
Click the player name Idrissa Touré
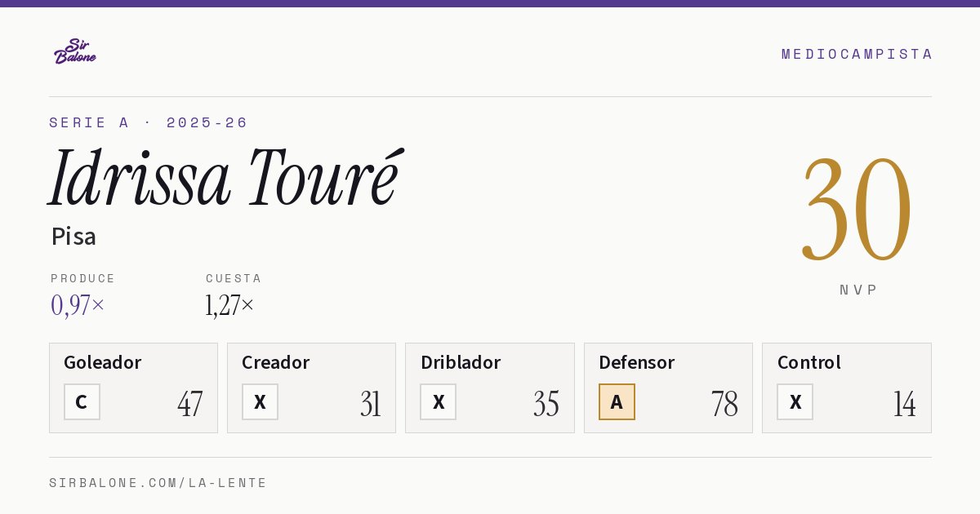(x=225, y=177)
